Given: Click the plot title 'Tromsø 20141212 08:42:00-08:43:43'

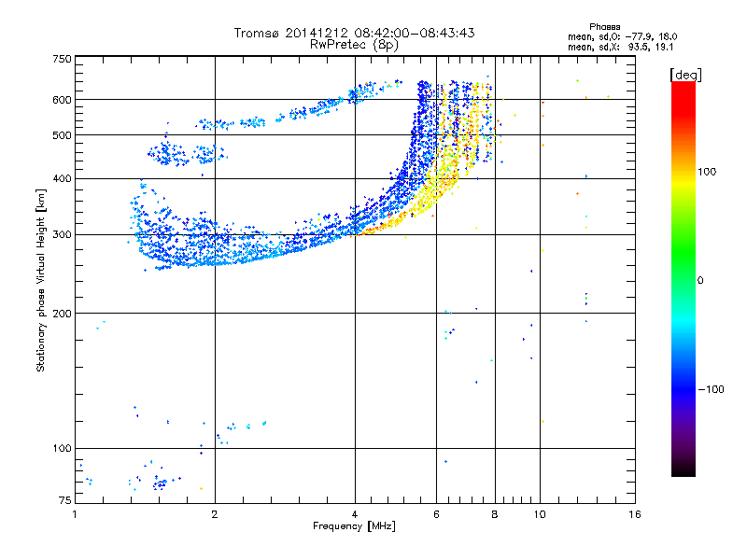Looking at the screenshot, I should [x=354, y=33].
